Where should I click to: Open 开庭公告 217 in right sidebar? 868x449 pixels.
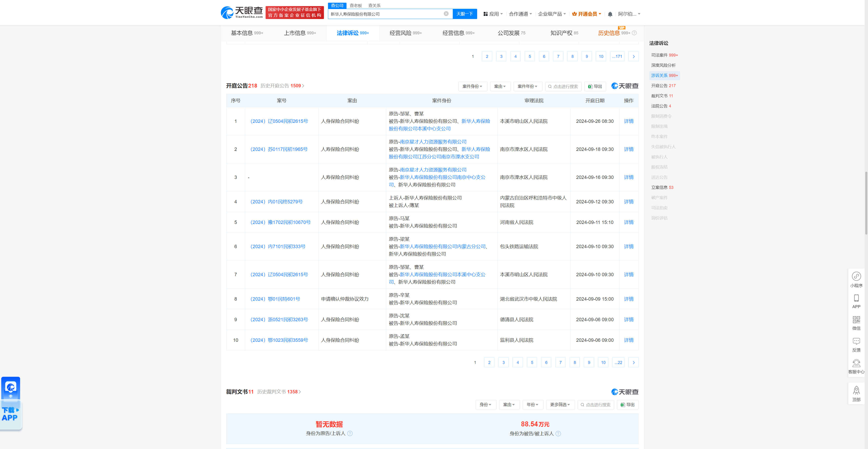pos(663,86)
